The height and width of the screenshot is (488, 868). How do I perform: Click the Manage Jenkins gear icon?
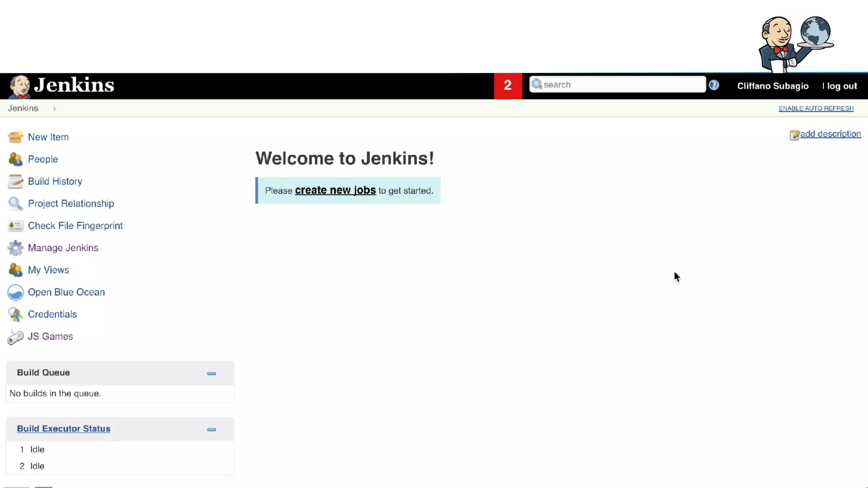(x=15, y=248)
